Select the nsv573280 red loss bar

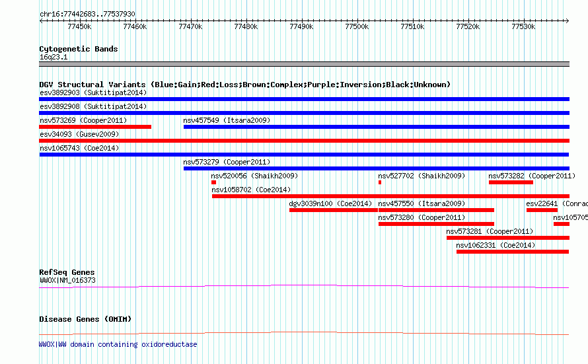(436, 224)
